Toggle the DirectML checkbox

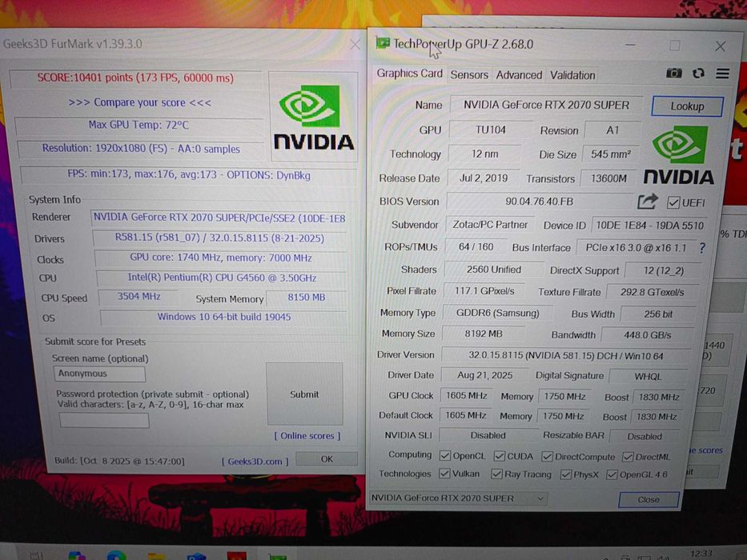click(628, 457)
